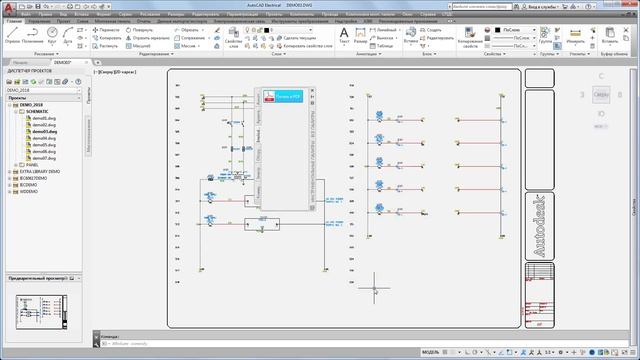Click Печать в PDF palette icon
The width and height of the screenshot is (640, 360).
tap(283, 96)
